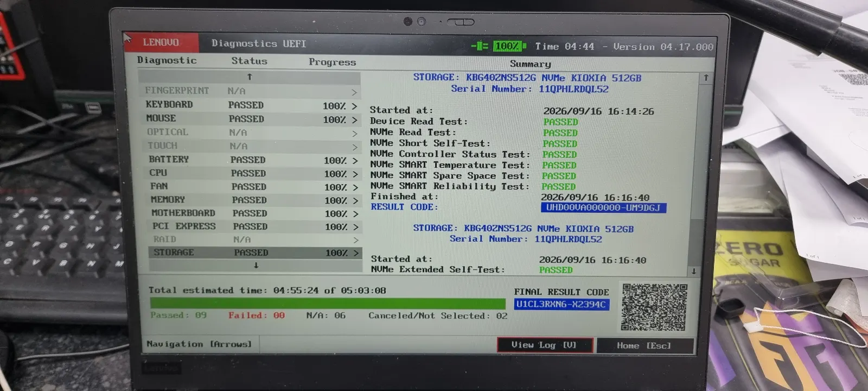This screenshot has height=391, width=868.
Task: Select the MEMORY diagnostic row
Action: tap(254, 200)
